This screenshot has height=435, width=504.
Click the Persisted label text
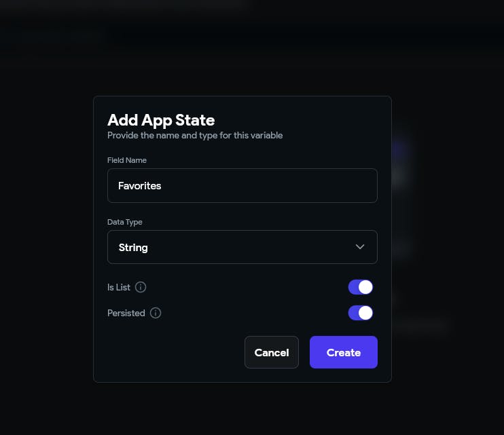126,313
